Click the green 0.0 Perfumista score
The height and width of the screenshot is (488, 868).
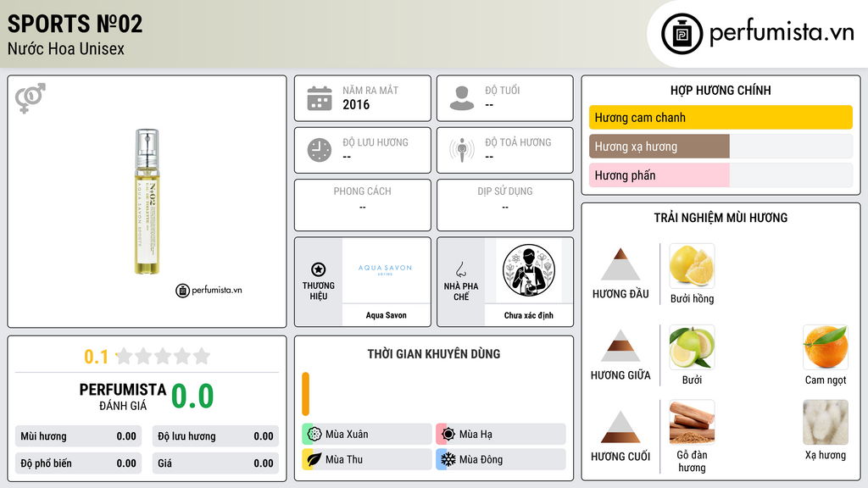pos(192,396)
